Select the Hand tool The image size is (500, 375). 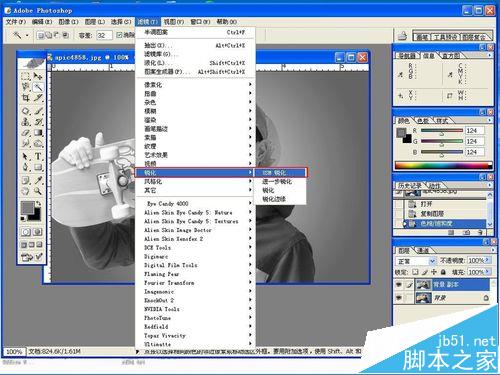tap(26, 191)
